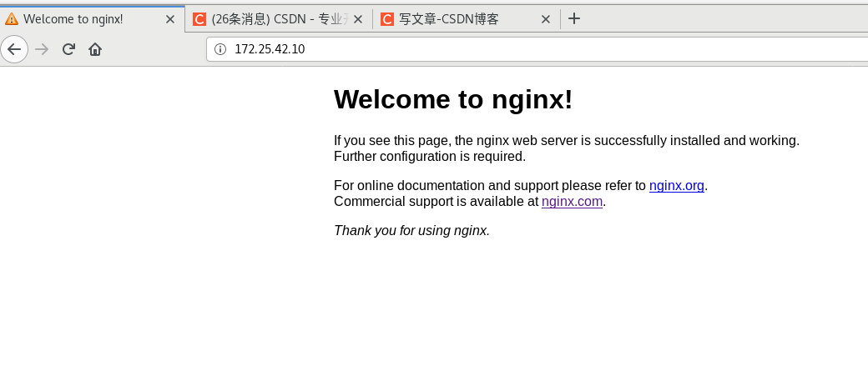This screenshot has width=868, height=381.
Task: Go to the browser home page
Action: (x=95, y=49)
